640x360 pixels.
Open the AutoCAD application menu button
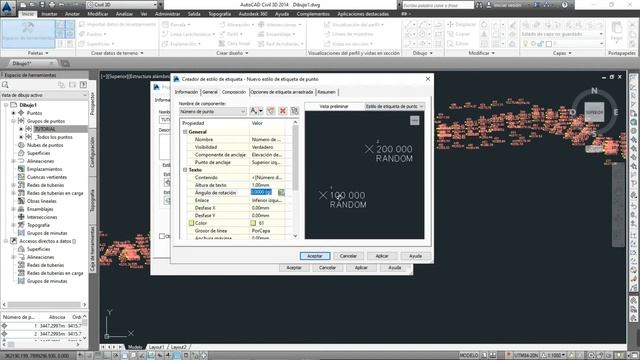(x=8, y=7)
